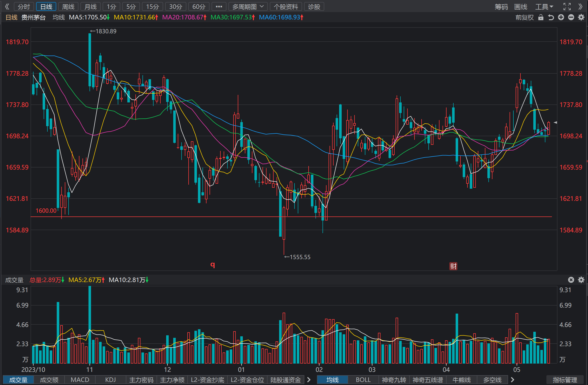588x385 pixels.
Task: Open 多周期图 dropdown
Action: point(248,7)
